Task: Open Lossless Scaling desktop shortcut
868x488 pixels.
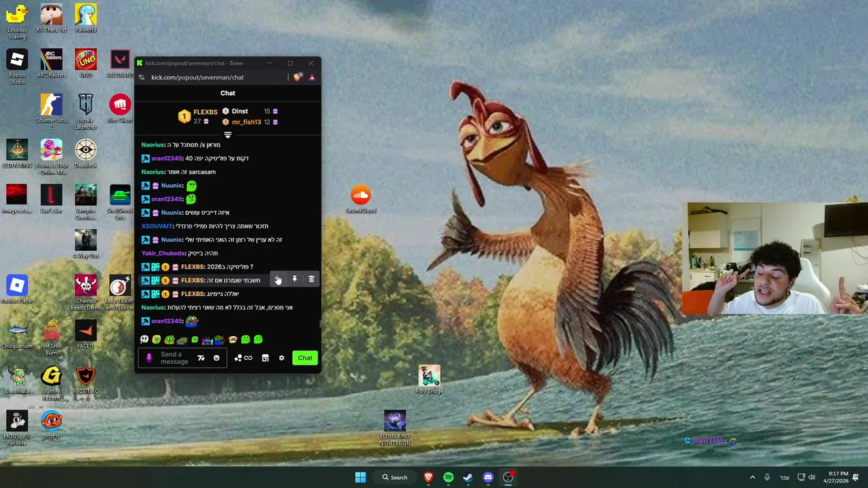Action: pos(17,20)
